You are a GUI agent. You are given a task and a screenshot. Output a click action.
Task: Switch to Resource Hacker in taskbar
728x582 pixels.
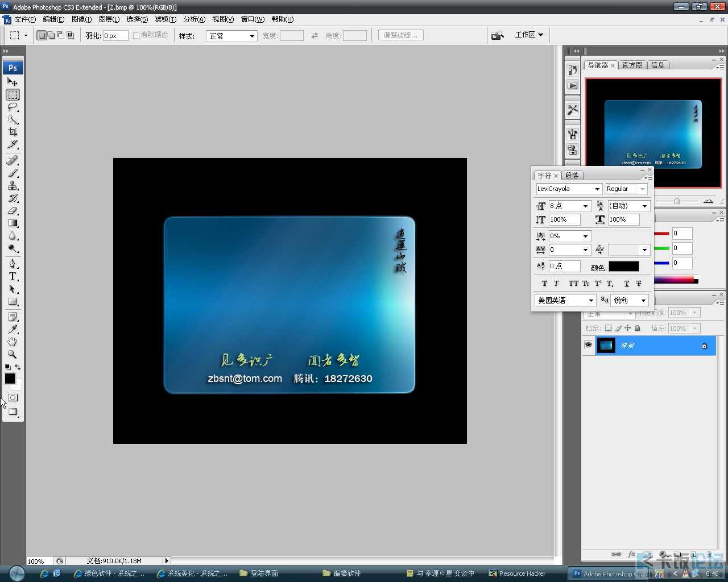(x=517, y=573)
